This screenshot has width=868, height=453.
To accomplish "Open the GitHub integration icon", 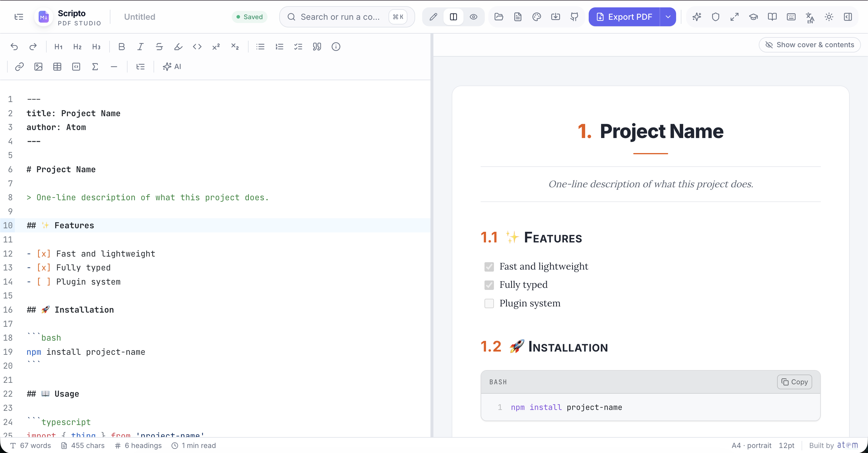I will (x=575, y=17).
